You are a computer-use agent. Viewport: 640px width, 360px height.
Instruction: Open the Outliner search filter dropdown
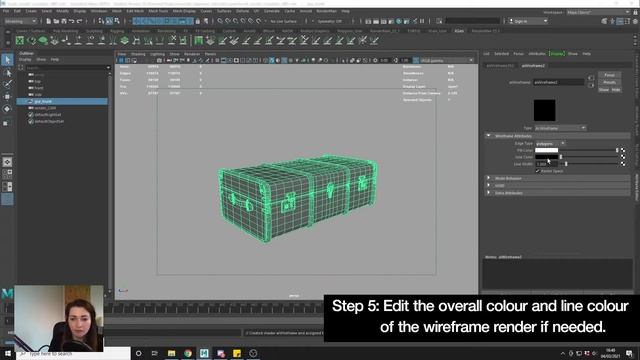point(108,68)
